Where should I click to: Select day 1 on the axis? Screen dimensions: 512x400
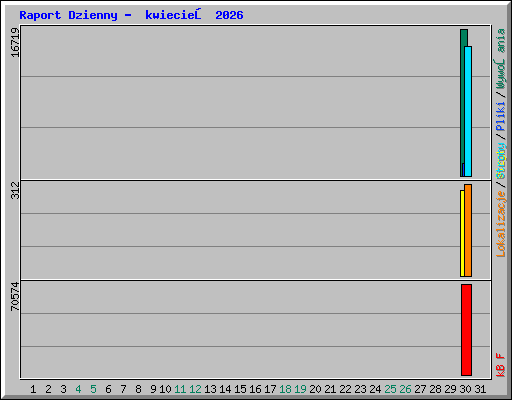coord(33,389)
